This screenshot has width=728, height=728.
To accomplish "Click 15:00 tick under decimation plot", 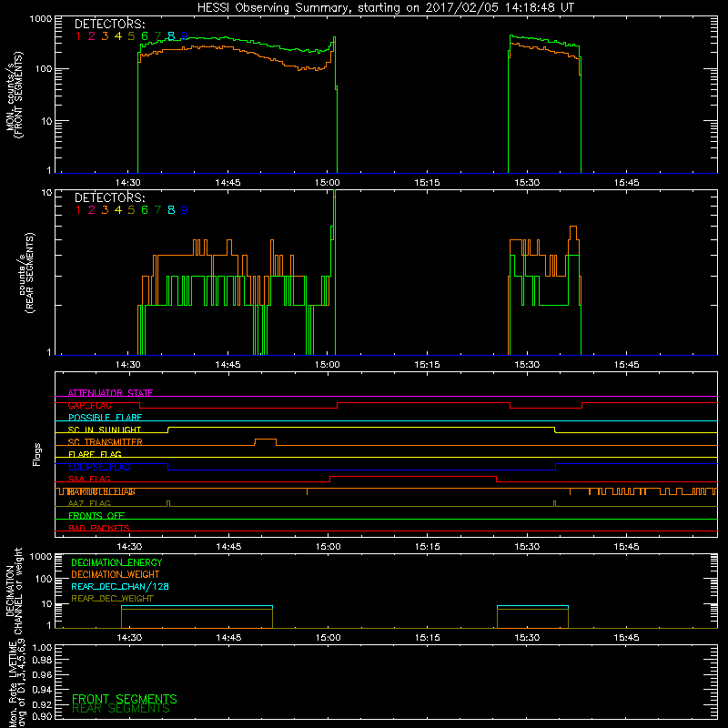I will [329, 638].
